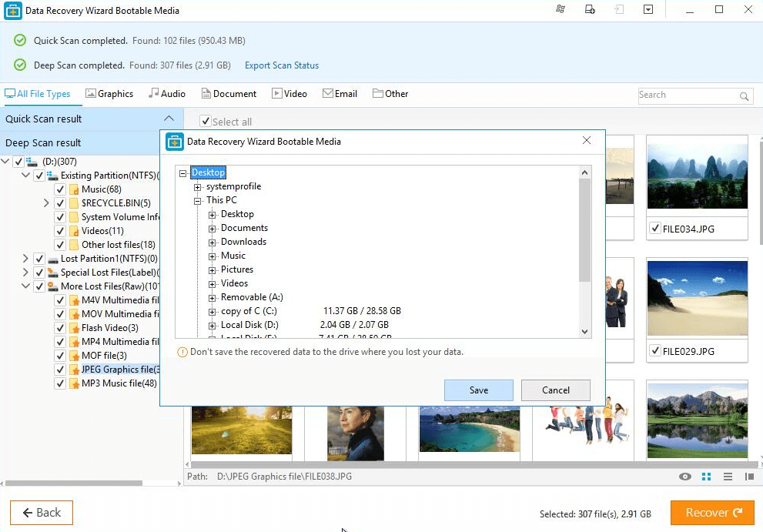Click the Search input field
Screen dimensions: 763x532
(687, 95)
